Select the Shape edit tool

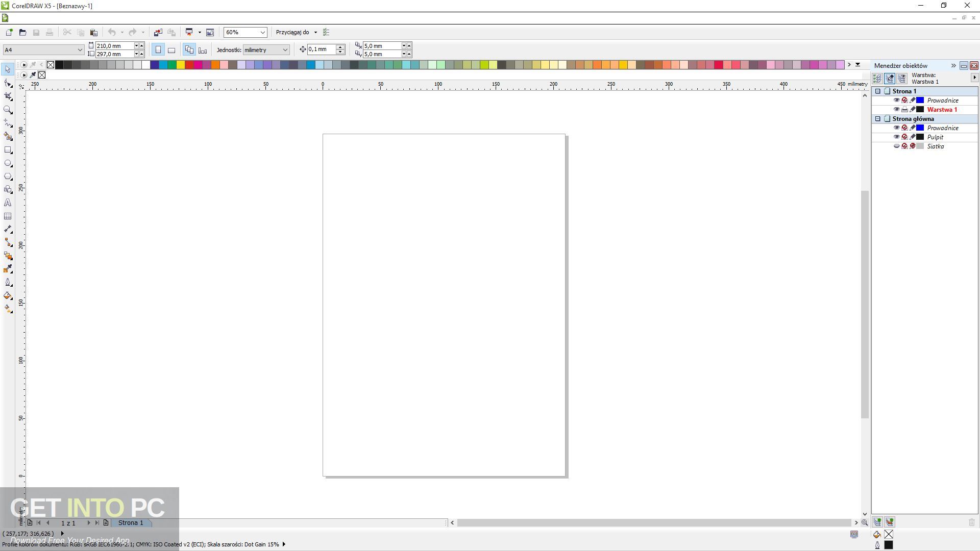tap(8, 83)
